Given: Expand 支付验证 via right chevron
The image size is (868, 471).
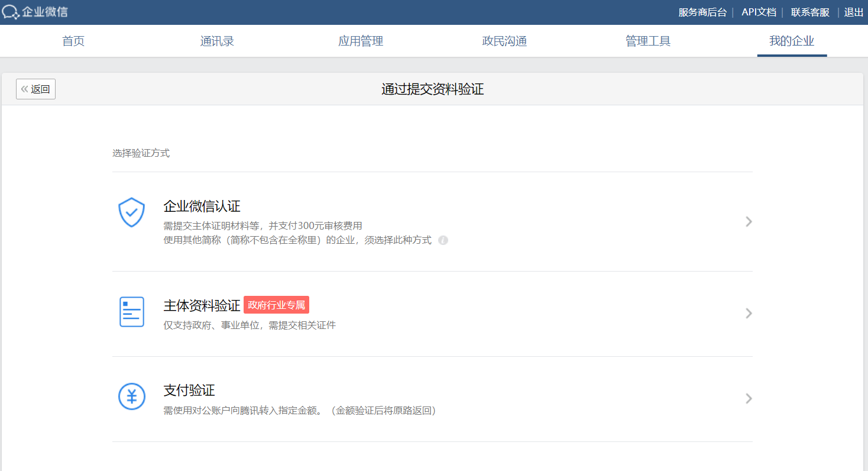Looking at the screenshot, I should click(749, 399).
